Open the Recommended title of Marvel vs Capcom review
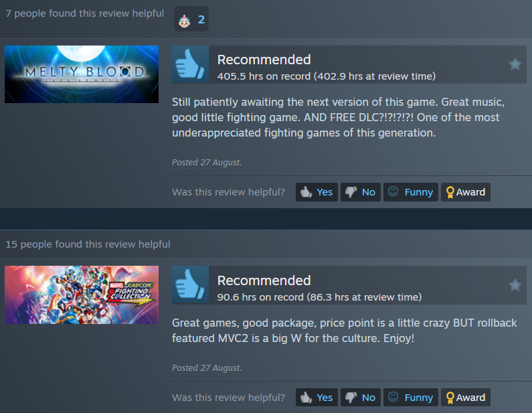The width and height of the screenshot is (532, 413). coord(264,280)
